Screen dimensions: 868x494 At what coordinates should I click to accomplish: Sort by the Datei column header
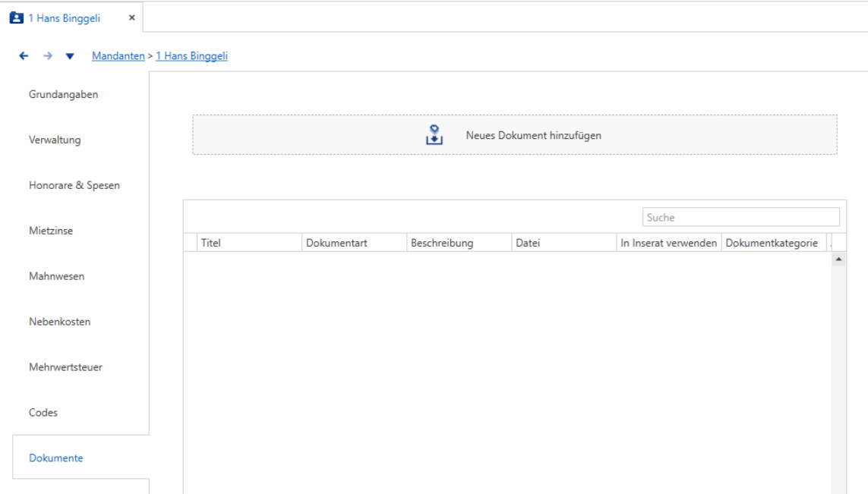[x=564, y=243]
